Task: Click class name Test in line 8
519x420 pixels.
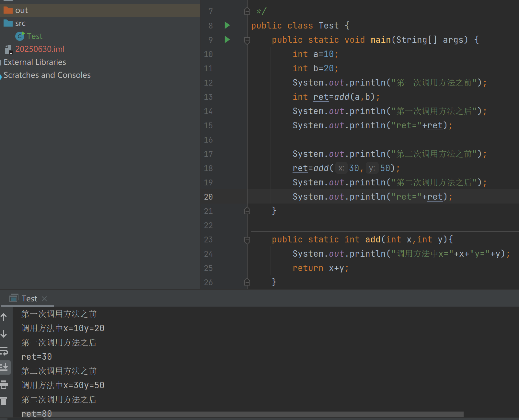Action: click(x=329, y=26)
